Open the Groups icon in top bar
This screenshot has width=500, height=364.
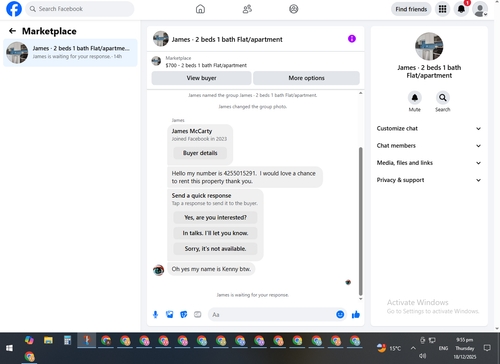294,9
